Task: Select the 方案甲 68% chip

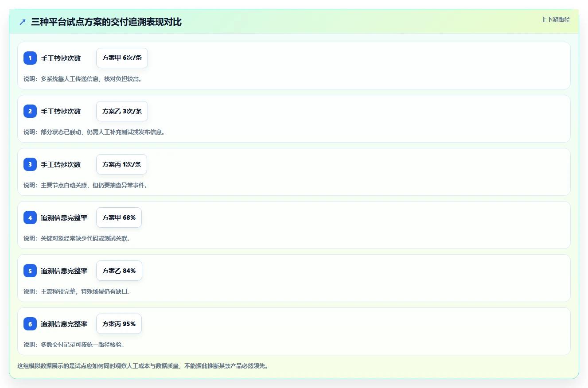Action: pyautogui.click(x=119, y=217)
